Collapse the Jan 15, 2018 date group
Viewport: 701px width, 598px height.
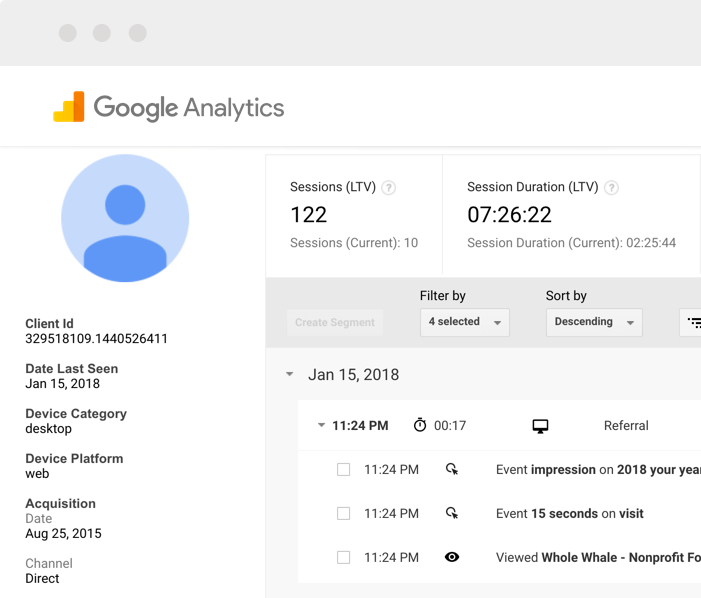pos(290,374)
